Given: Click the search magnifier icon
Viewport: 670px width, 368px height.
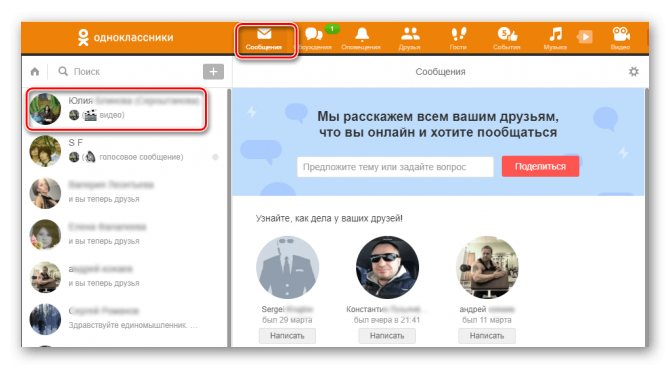Looking at the screenshot, I should coord(63,71).
